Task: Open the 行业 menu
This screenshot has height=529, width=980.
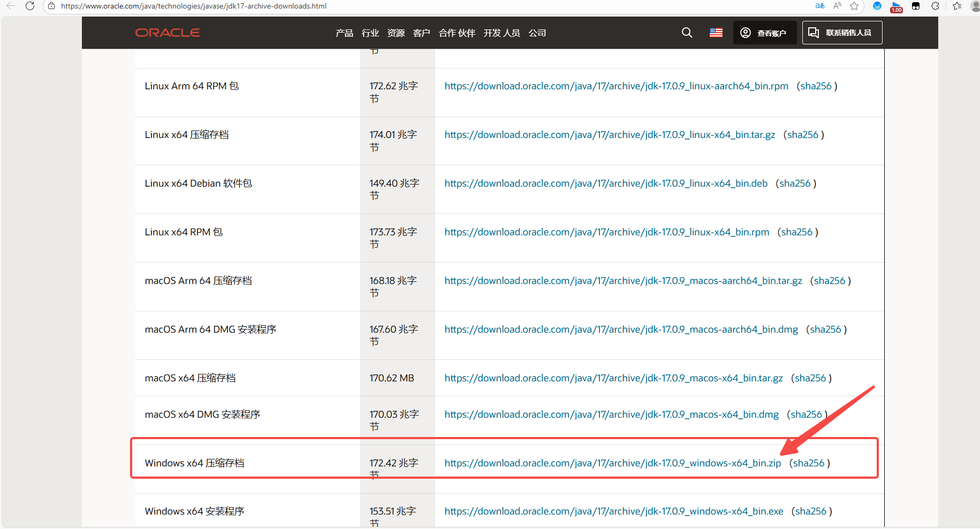Action: tap(370, 33)
